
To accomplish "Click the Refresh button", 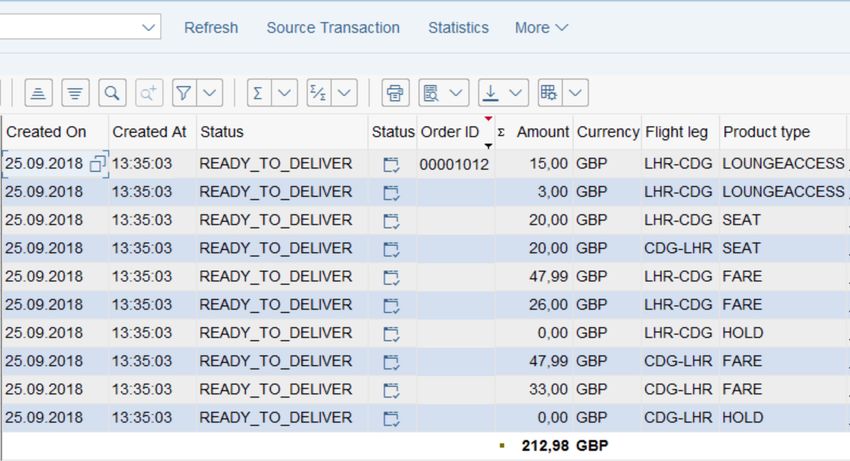I will 211,28.
